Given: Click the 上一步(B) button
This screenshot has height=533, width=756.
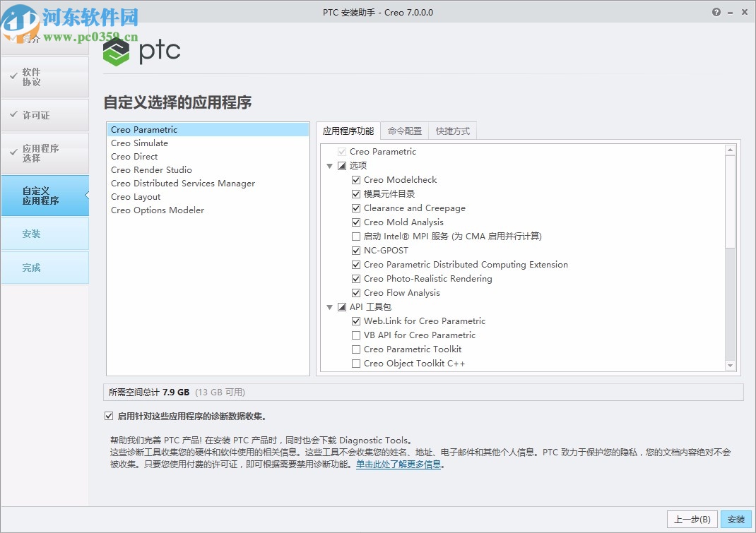Looking at the screenshot, I should point(692,518).
